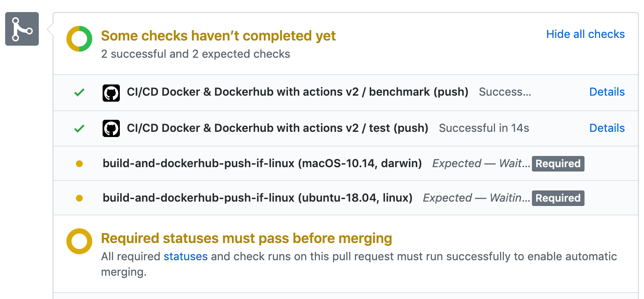Click build-and-dockerhub-push-if-linux ubuntu linux check name
The width and height of the screenshot is (644, 299).
(x=257, y=198)
